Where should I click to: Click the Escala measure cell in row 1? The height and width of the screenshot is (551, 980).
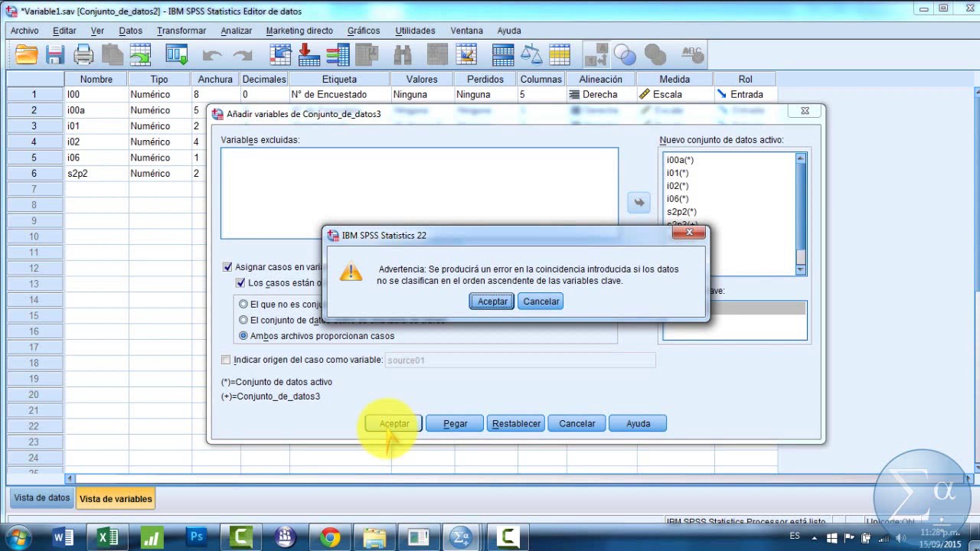point(675,95)
